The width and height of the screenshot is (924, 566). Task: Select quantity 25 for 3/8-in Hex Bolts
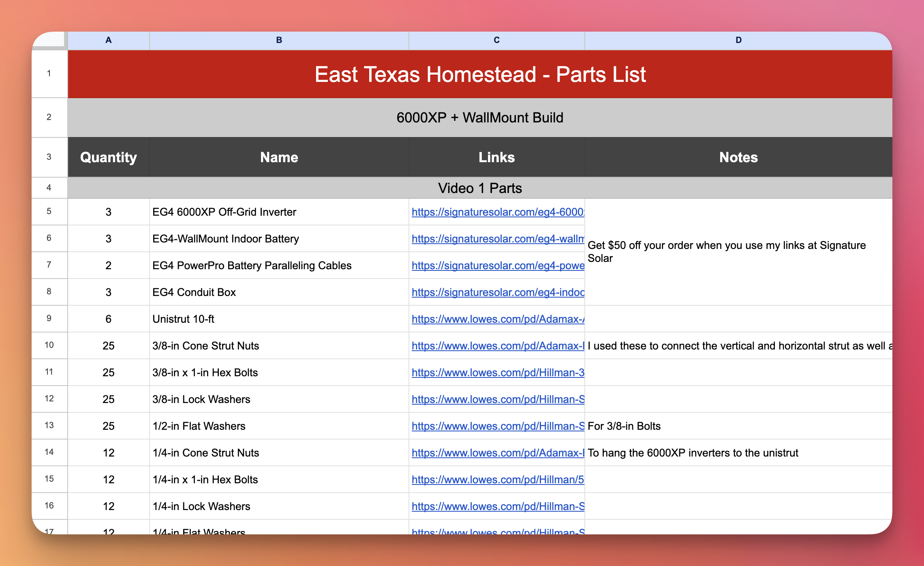(109, 373)
